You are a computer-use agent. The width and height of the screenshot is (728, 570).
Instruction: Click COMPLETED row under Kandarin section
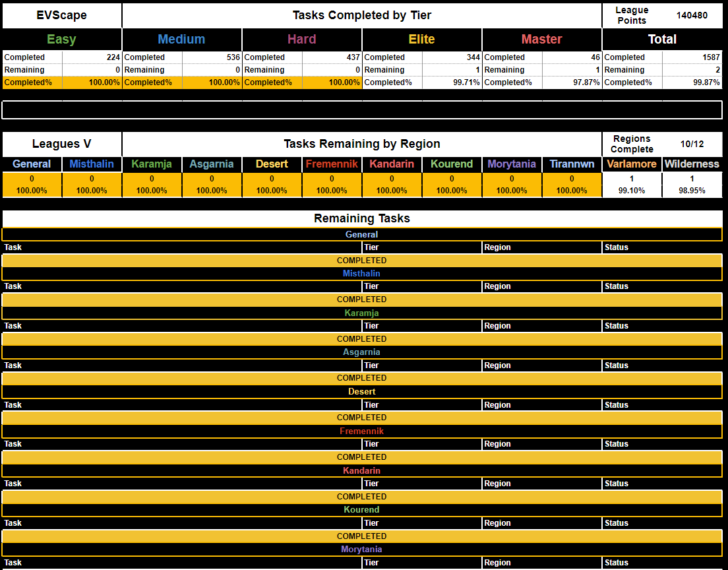tap(361, 497)
